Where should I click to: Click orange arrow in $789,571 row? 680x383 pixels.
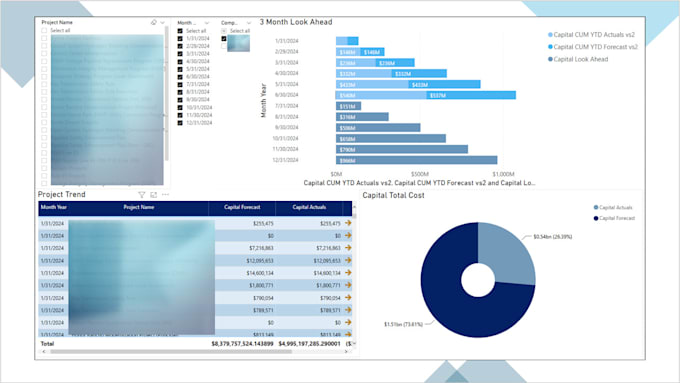pos(348,310)
